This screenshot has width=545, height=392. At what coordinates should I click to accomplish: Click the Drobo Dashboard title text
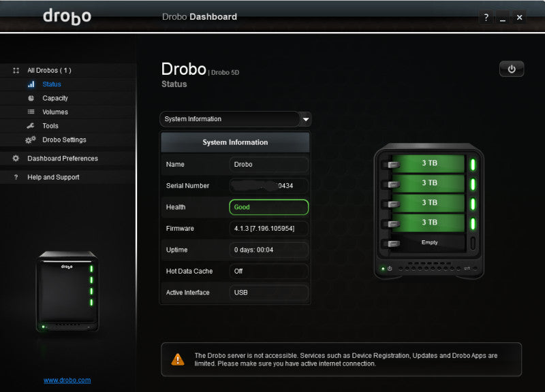click(200, 16)
